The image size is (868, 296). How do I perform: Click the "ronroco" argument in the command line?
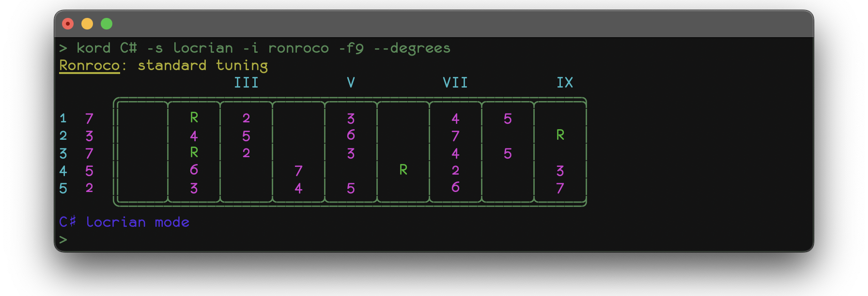[x=298, y=48]
